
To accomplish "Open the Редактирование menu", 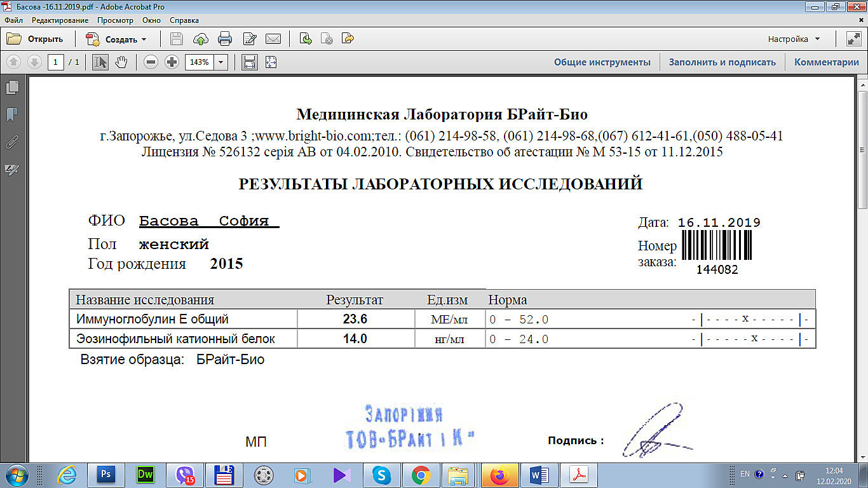I will tap(60, 20).
